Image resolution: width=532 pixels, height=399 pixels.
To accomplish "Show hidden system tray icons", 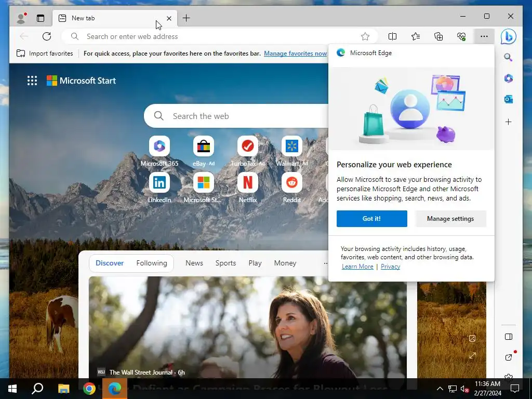I will tap(440, 389).
